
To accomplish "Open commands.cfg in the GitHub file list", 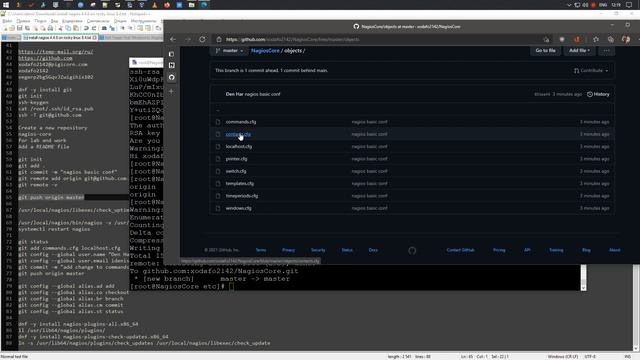I will click(x=241, y=122).
